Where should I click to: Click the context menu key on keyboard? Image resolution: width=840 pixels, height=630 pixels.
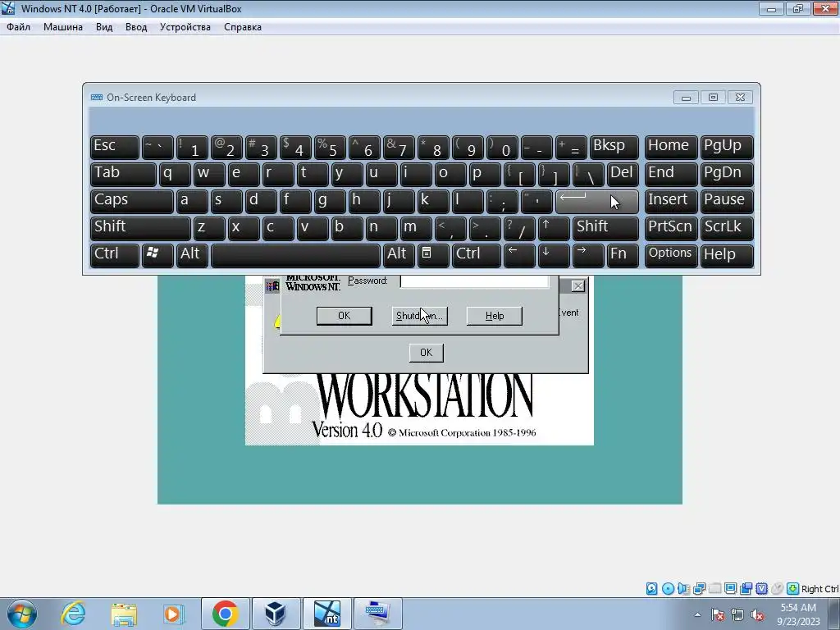(x=433, y=254)
